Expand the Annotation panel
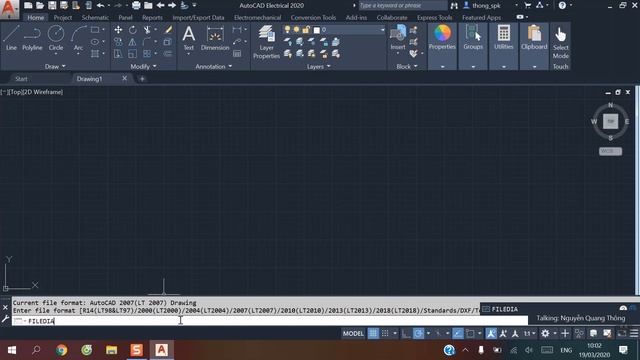Image resolution: width=640 pixels, height=360 pixels. tap(213, 66)
